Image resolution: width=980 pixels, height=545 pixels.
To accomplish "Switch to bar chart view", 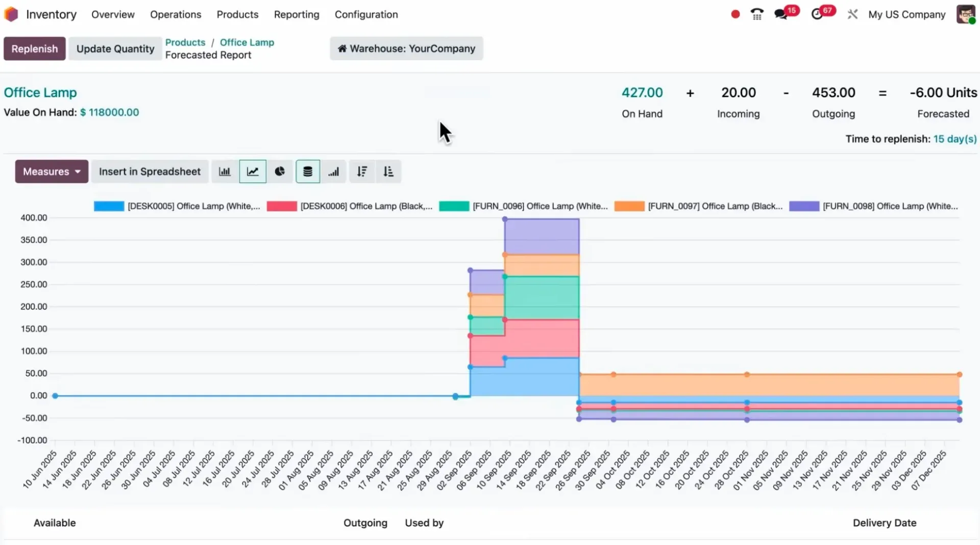I will [225, 172].
